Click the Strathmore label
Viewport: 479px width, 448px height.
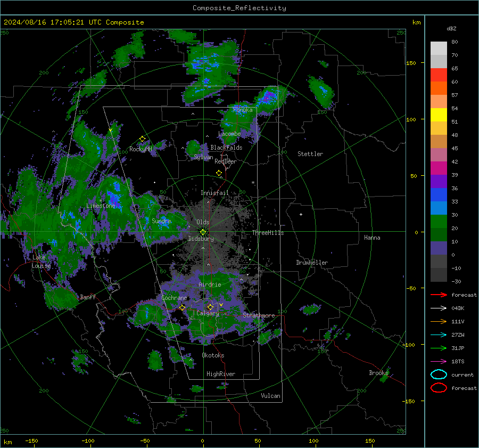click(259, 315)
